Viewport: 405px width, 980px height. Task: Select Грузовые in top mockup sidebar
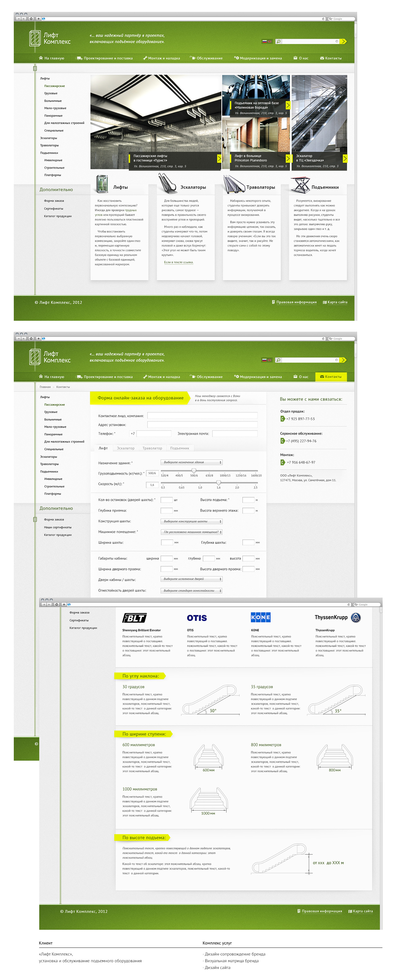coord(51,93)
